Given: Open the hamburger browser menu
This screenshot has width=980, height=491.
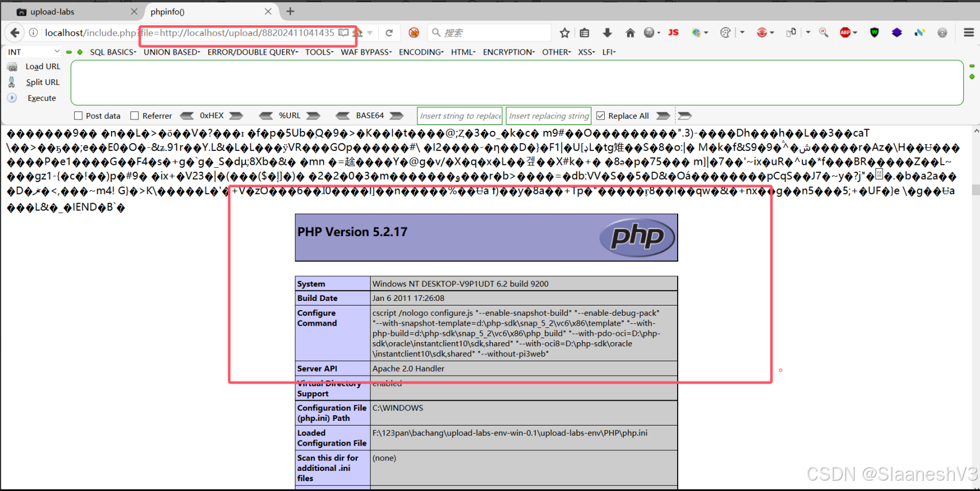Looking at the screenshot, I should click(x=969, y=33).
